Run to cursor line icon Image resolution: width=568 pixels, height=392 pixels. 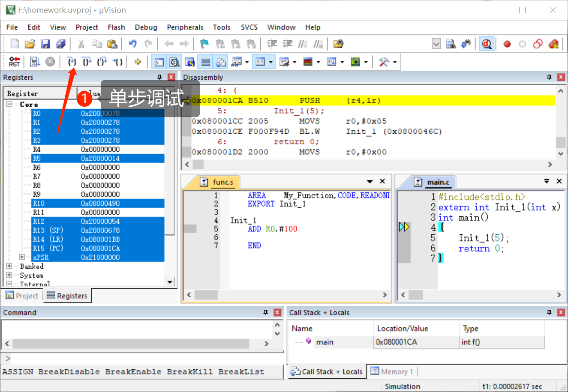click(117, 62)
